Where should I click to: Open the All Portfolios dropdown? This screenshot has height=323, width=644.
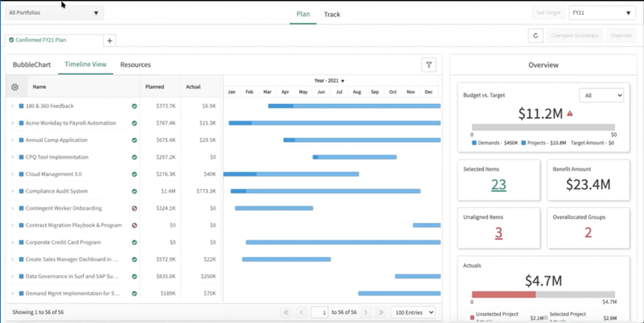pos(54,12)
